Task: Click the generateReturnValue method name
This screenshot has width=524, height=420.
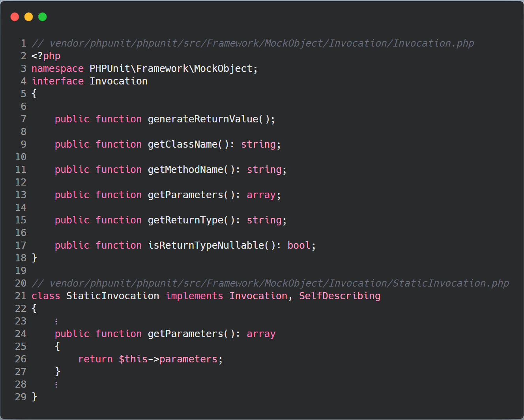Action: tap(203, 119)
